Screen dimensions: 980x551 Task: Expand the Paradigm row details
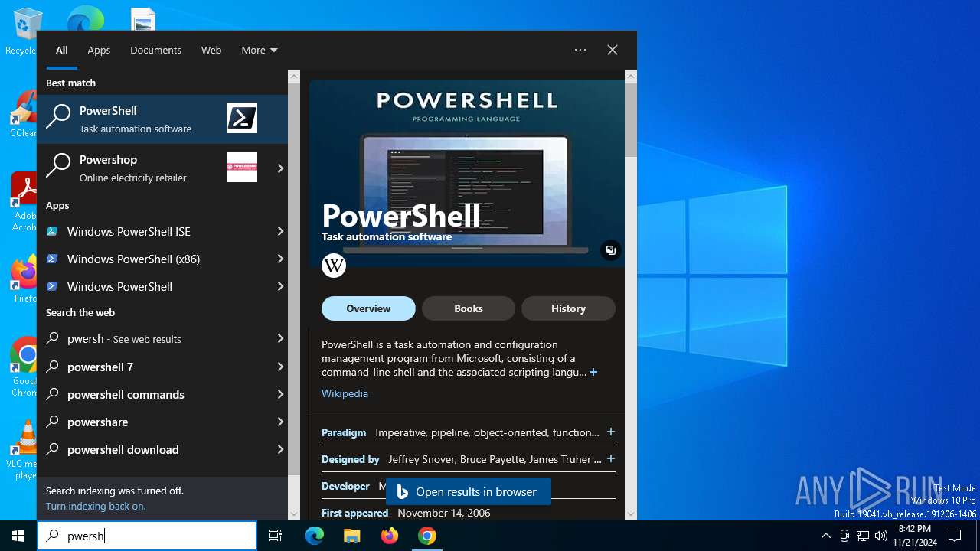point(611,432)
